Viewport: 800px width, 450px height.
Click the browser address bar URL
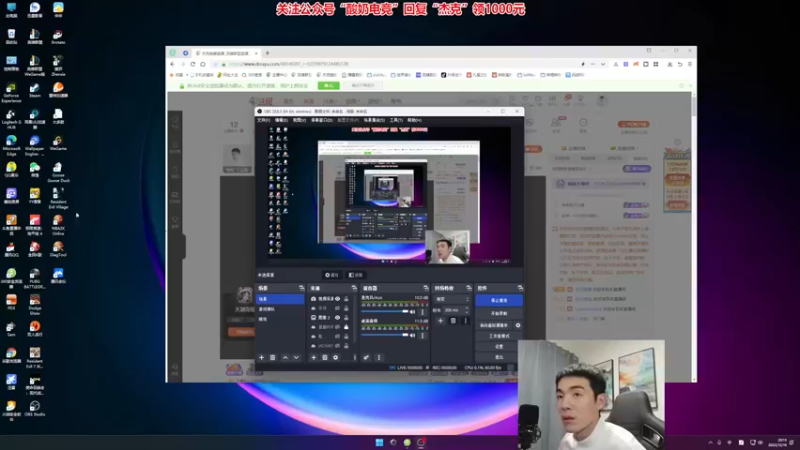[288, 64]
